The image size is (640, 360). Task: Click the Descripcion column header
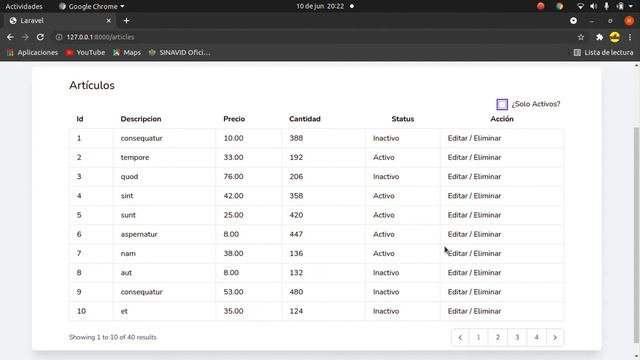(x=141, y=119)
